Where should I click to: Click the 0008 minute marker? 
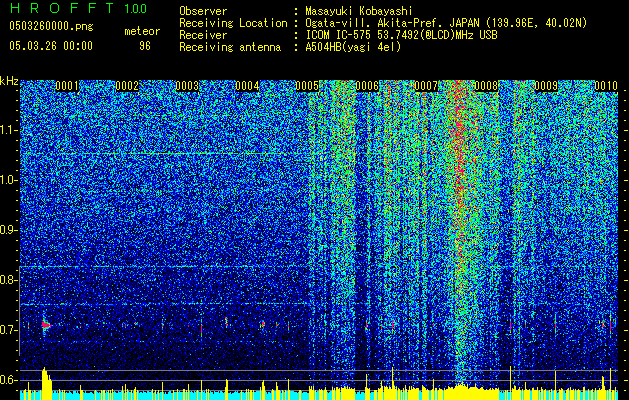coord(487,86)
